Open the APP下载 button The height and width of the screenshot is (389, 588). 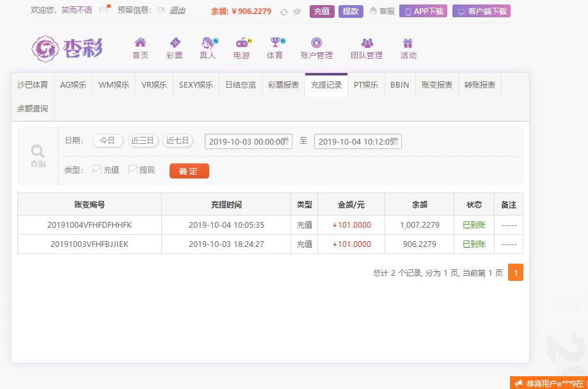click(423, 12)
